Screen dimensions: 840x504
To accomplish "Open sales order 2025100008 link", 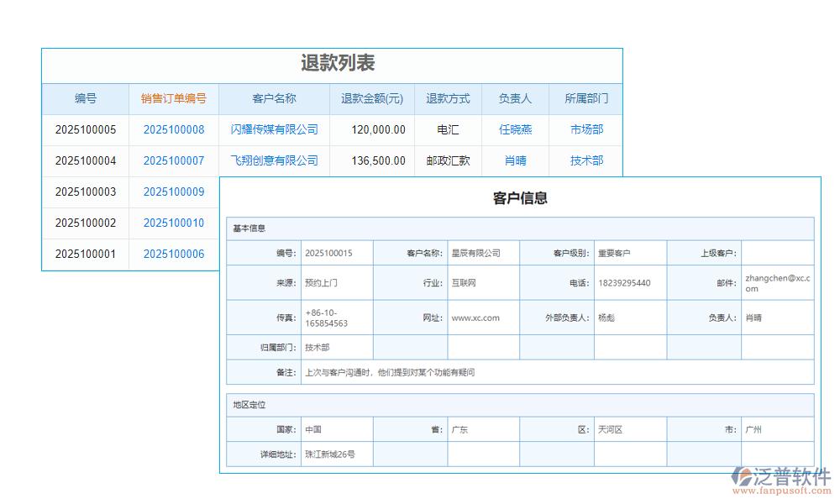I will (x=174, y=129).
